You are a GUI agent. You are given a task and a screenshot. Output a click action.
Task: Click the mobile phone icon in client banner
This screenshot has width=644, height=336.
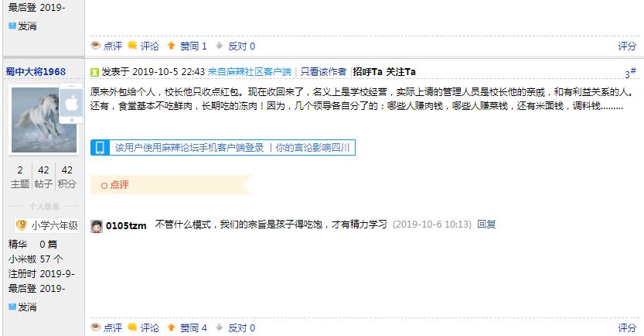(100, 148)
